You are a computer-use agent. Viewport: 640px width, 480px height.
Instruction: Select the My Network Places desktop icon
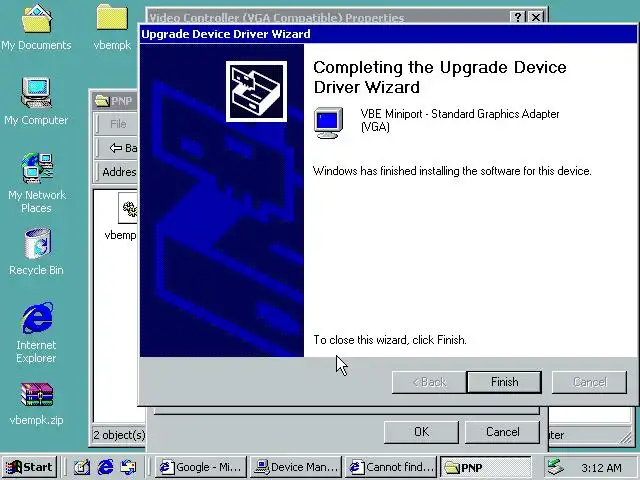[36, 183]
